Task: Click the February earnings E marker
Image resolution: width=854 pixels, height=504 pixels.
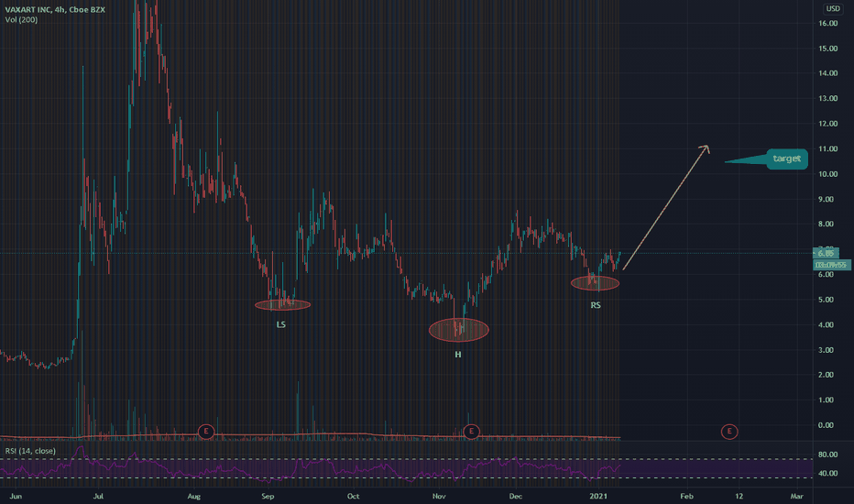Action: pos(729,432)
